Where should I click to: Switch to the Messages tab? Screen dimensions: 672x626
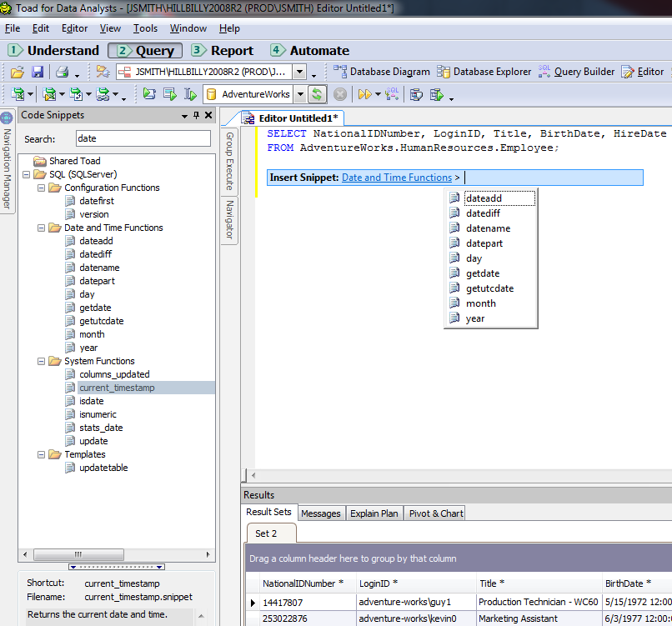coord(320,513)
